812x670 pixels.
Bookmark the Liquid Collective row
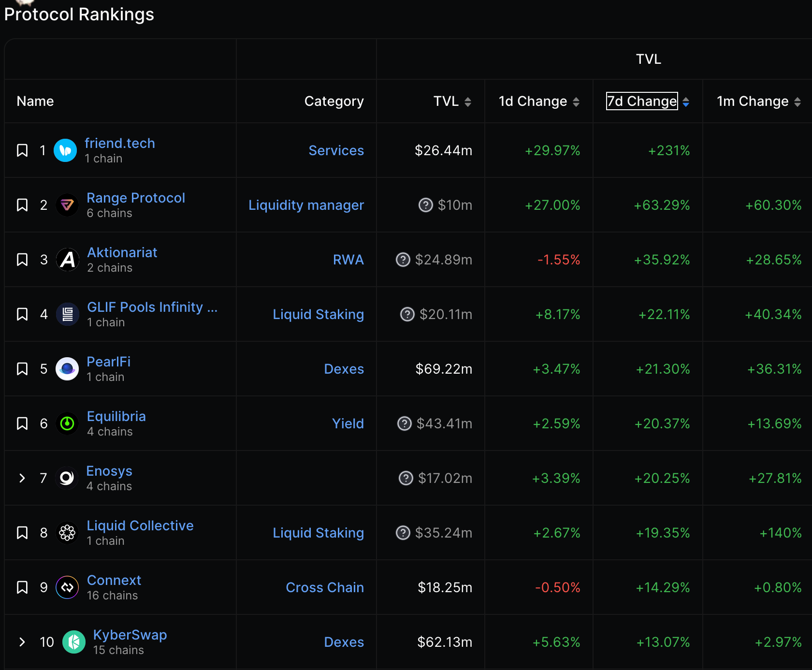(x=22, y=533)
